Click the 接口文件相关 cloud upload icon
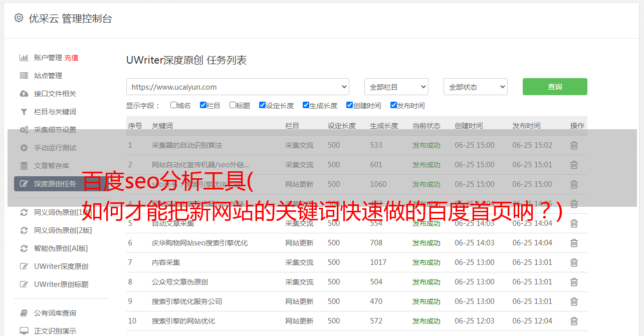This screenshot has height=336, width=644. click(24, 94)
